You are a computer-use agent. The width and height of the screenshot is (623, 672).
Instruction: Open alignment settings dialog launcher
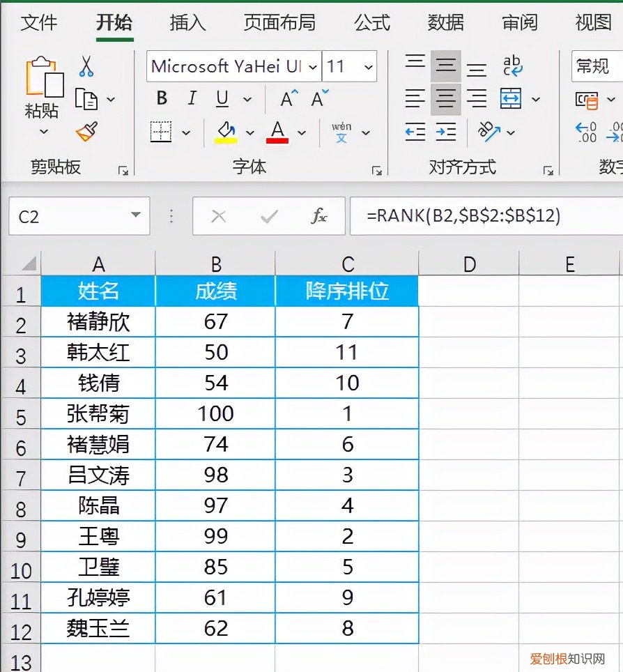(x=548, y=171)
